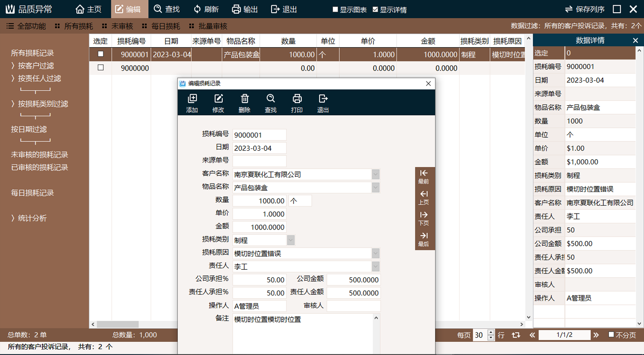
Task: Click the 来源单号 input field in dialog
Action: [x=259, y=161]
